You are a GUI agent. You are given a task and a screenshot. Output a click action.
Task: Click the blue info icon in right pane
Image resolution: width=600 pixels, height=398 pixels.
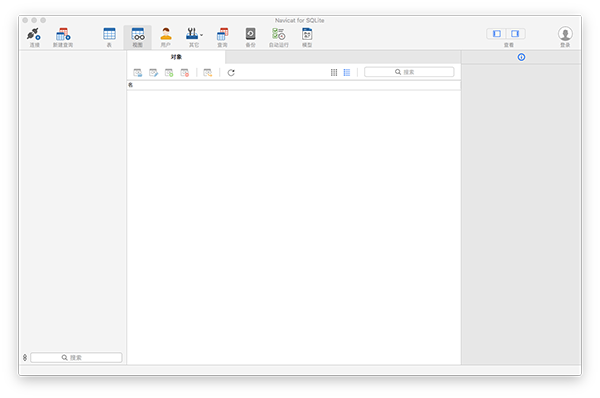click(x=521, y=57)
